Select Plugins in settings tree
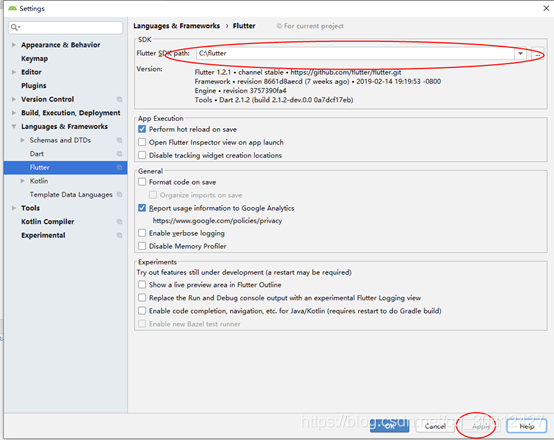 click(34, 86)
